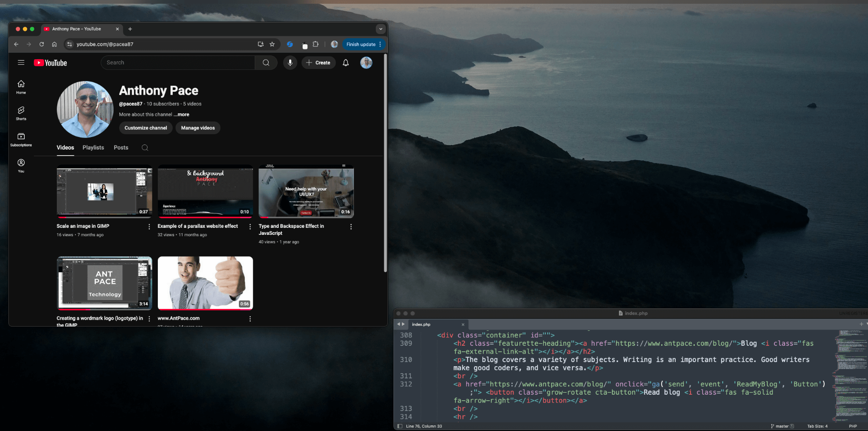Open YouTube Shorts from the sidebar

21,112
